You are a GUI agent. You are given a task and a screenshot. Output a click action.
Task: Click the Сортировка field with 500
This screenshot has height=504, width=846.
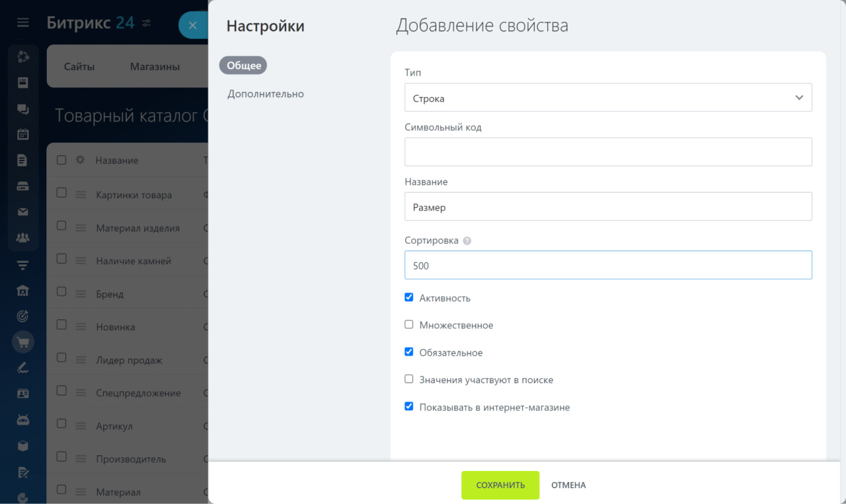point(608,265)
